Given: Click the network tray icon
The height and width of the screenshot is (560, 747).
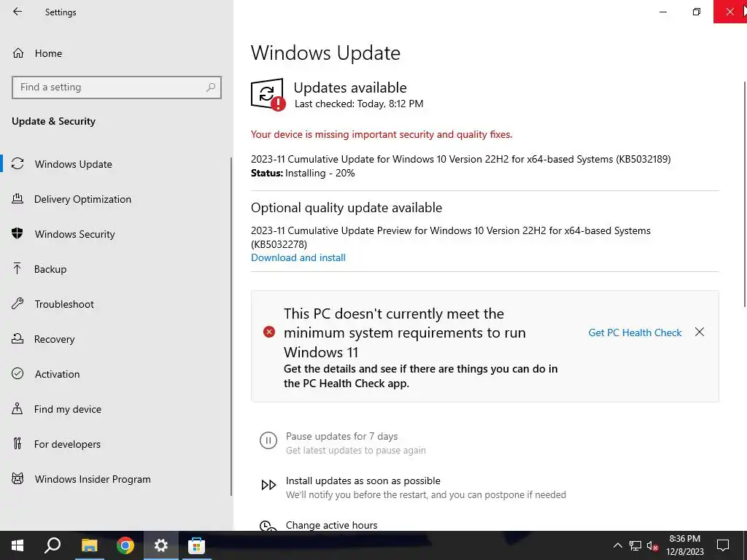Looking at the screenshot, I should 635,545.
